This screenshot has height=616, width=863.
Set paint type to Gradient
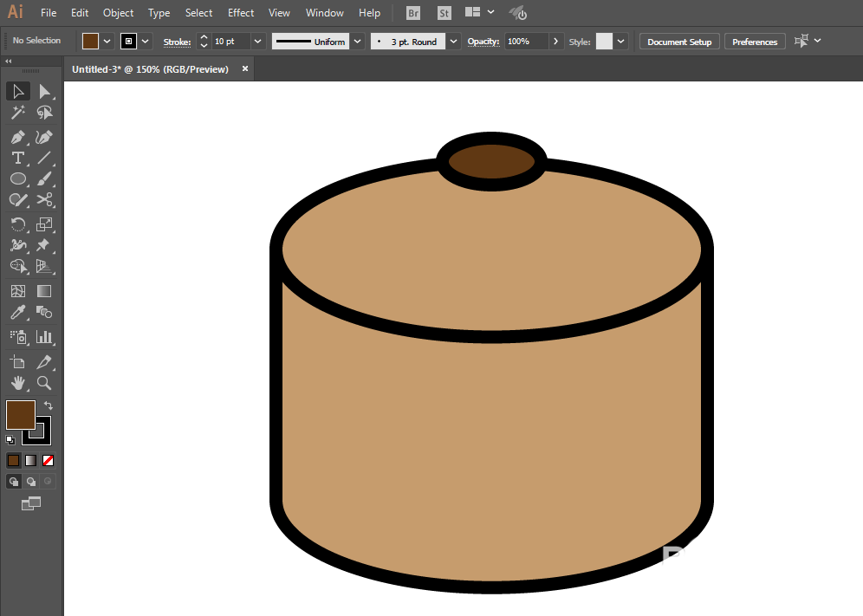[31, 460]
